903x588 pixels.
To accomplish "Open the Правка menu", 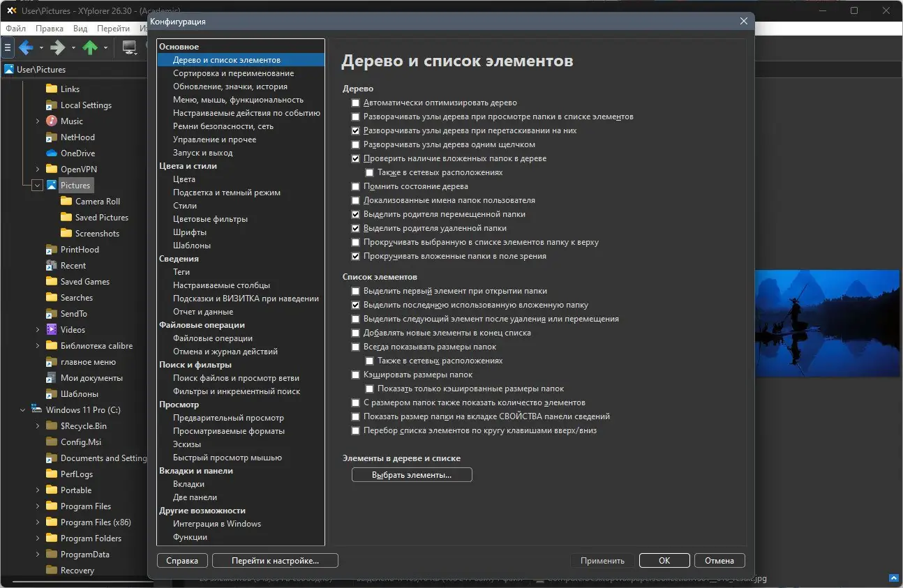I will coord(50,29).
